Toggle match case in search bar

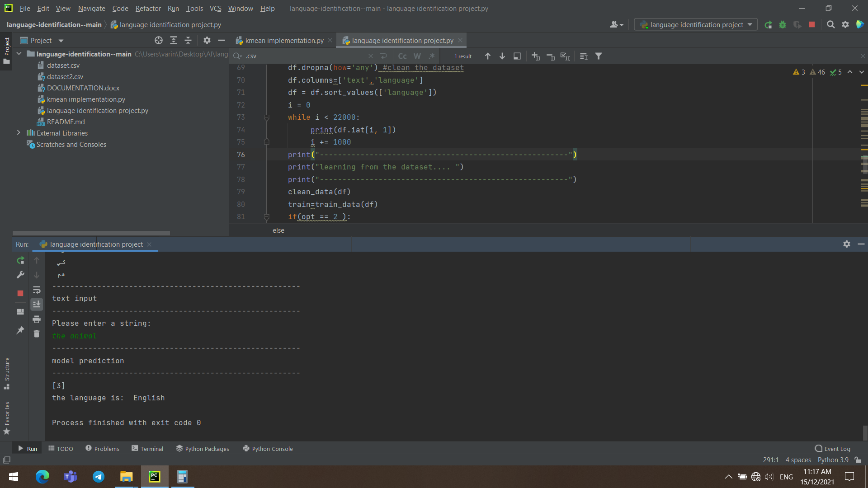pyautogui.click(x=402, y=56)
